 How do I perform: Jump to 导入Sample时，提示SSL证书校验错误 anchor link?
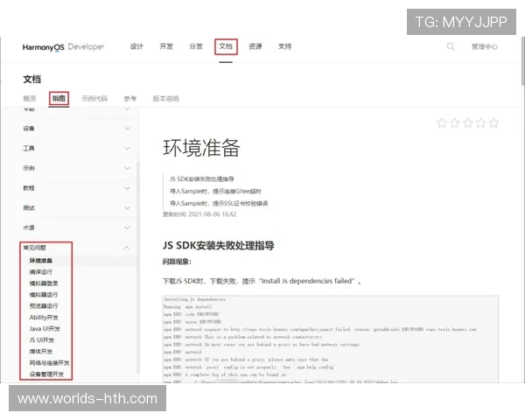(219, 203)
